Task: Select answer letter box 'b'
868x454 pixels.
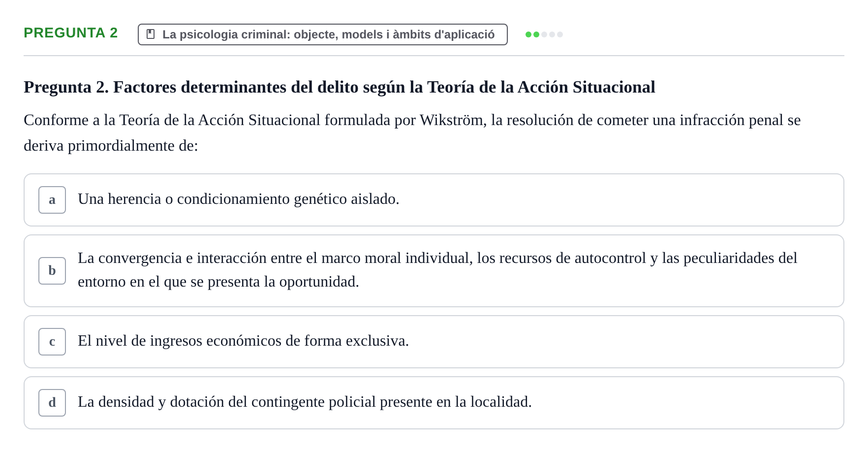Action: pos(52,271)
